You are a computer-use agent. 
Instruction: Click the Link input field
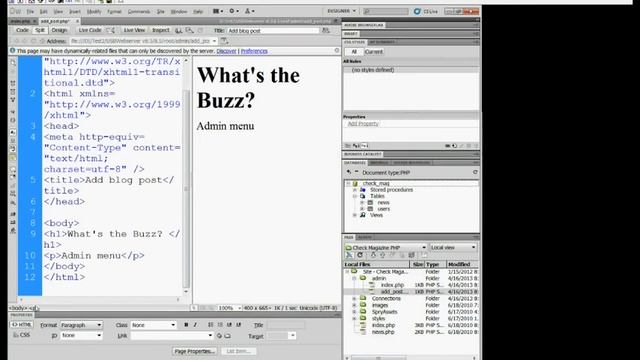tap(172, 336)
